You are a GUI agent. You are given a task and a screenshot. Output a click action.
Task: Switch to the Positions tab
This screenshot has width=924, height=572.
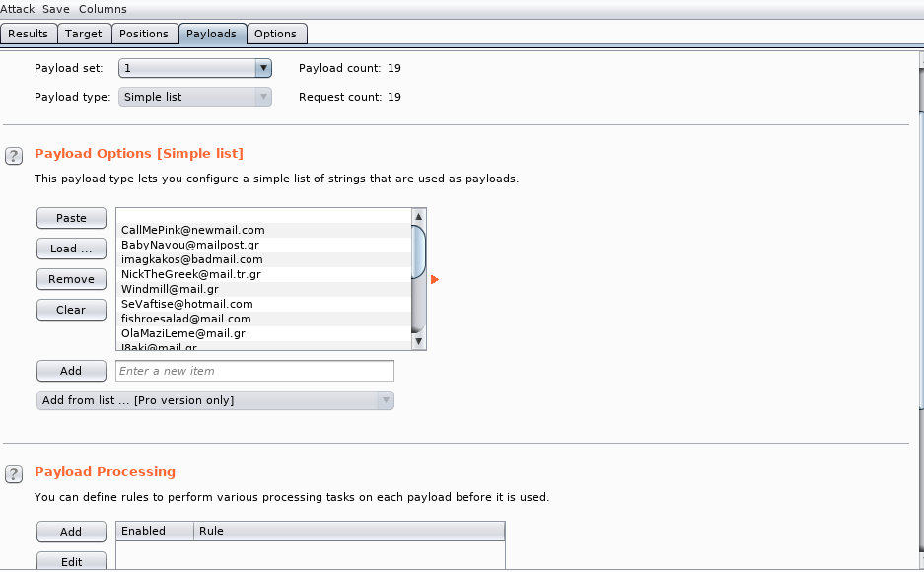pos(144,34)
